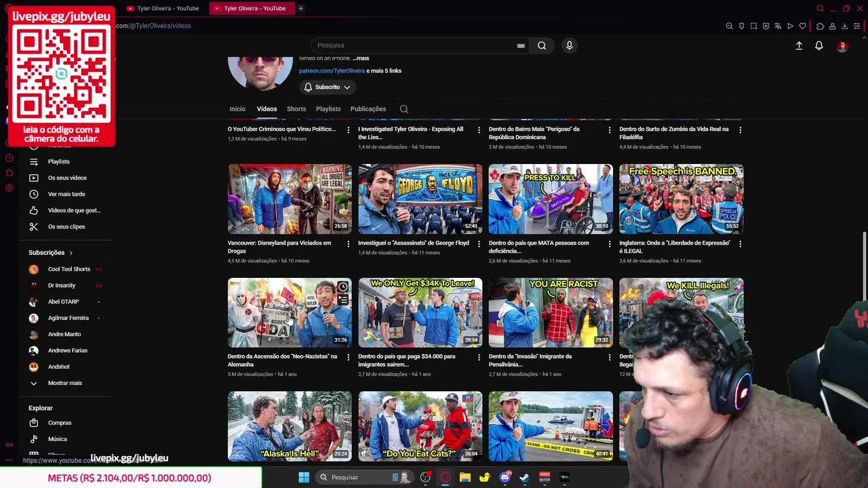This screenshot has height=488, width=868.
Task: Toggle the Opera ad blocker shield
Action: pos(766,26)
